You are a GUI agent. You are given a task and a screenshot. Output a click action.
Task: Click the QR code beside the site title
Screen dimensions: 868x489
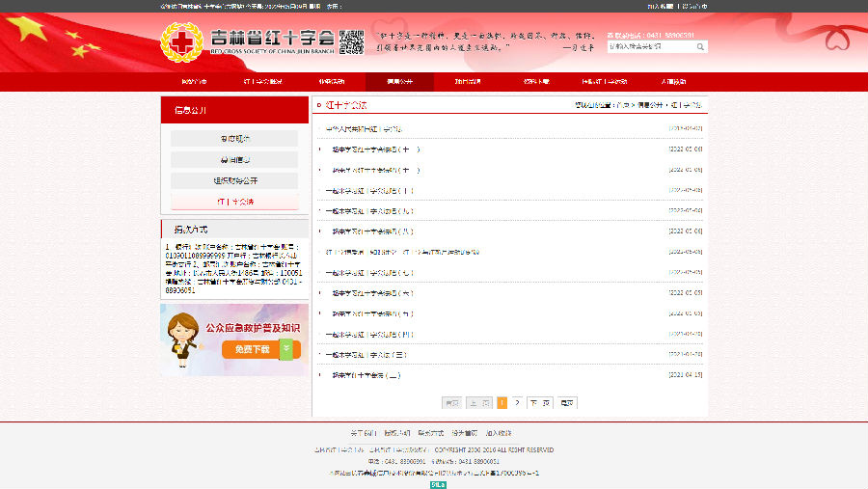tap(351, 41)
